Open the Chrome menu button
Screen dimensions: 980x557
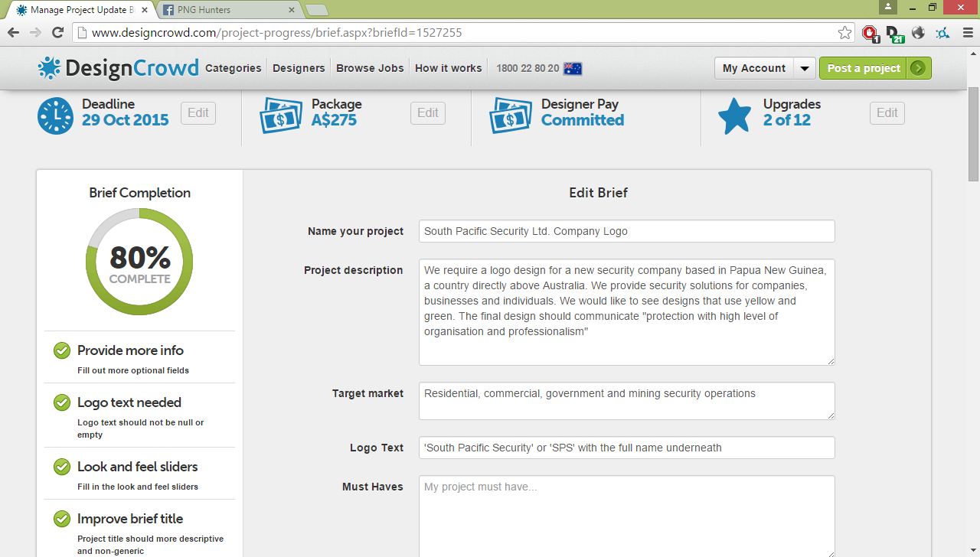969,32
